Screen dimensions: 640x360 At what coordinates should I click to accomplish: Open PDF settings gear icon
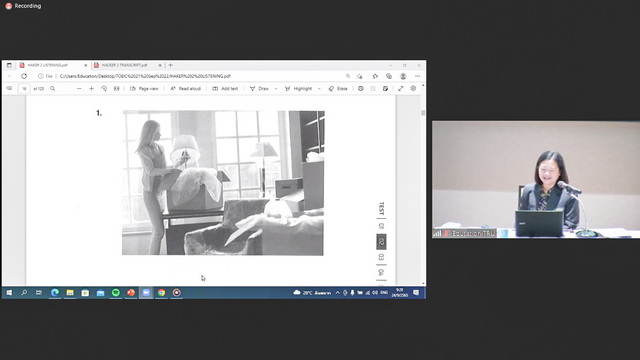click(413, 89)
